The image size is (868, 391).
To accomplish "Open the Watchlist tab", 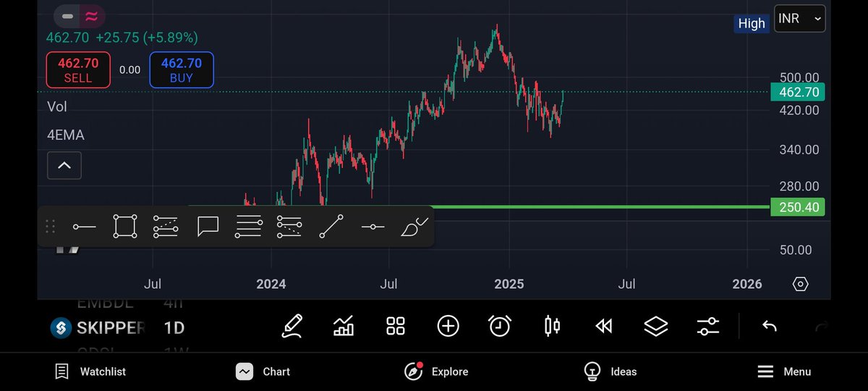I will (x=90, y=371).
